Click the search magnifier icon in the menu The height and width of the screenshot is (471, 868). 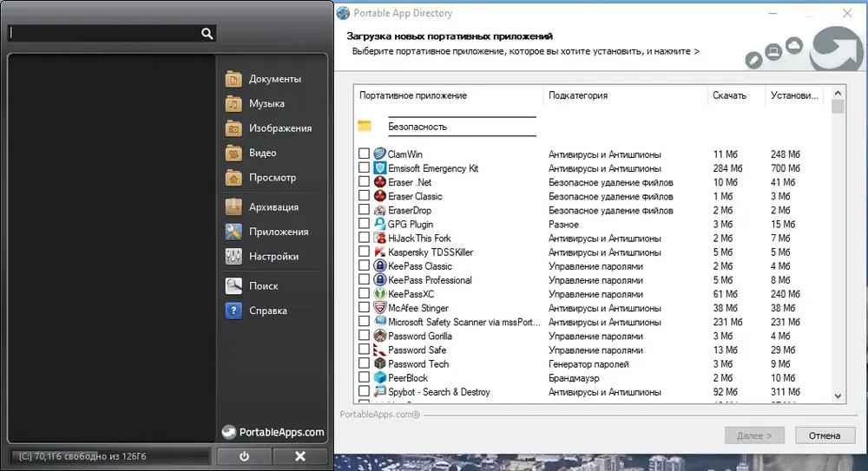click(x=207, y=34)
